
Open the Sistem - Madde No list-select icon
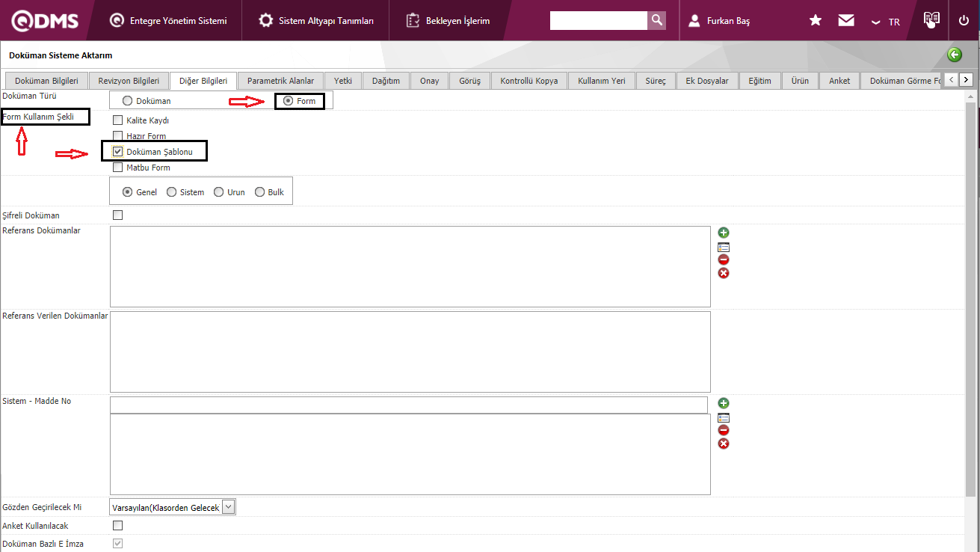[x=724, y=417]
